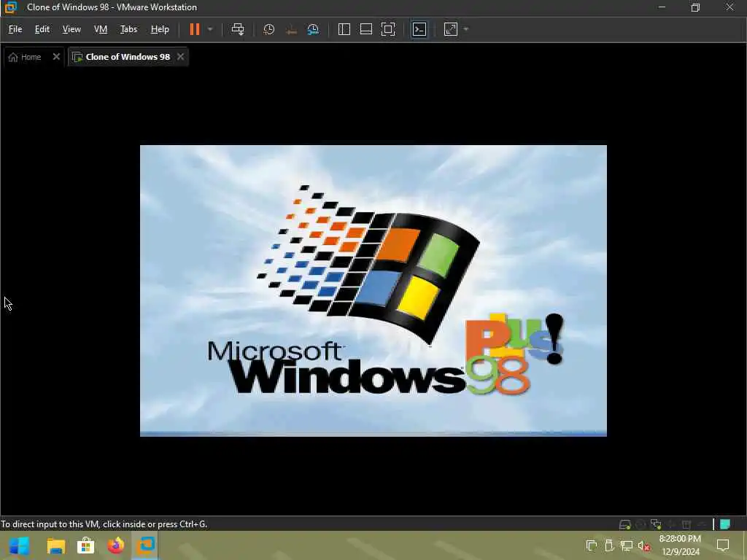The width and height of the screenshot is (747, 560).
Task: Open Microsoft Store from the taskbar
Action: coord(86,545)
